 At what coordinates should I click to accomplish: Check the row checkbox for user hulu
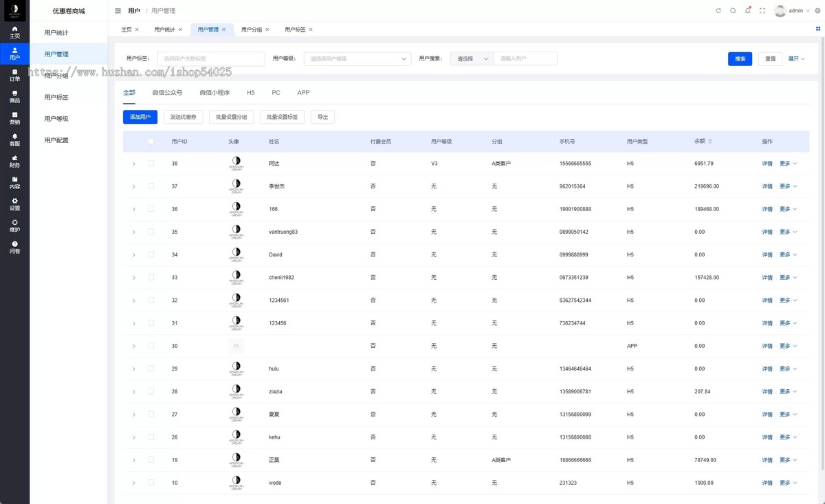(x=151, y=369)
